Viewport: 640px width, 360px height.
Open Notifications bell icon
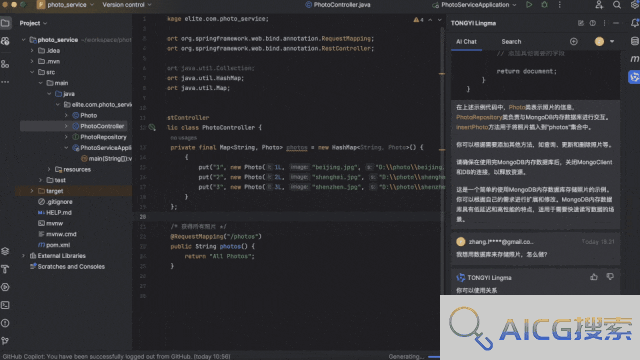click(635, 23)
